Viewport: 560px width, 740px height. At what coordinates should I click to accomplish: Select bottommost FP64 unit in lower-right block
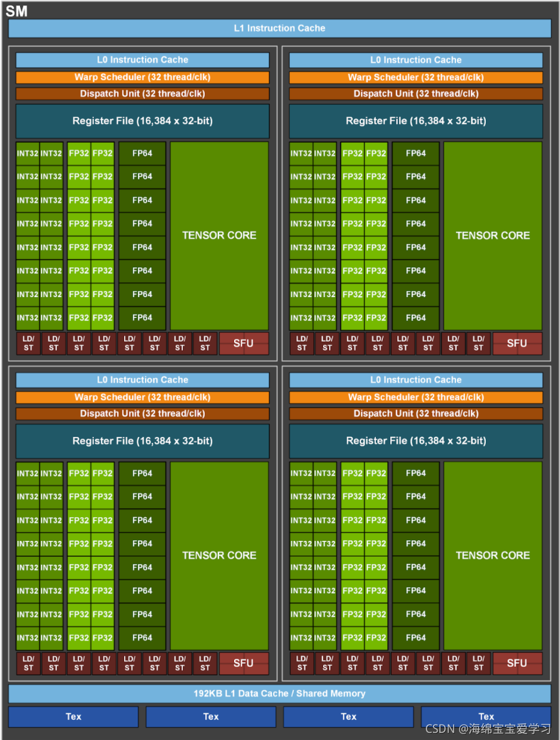coord(416,638)
